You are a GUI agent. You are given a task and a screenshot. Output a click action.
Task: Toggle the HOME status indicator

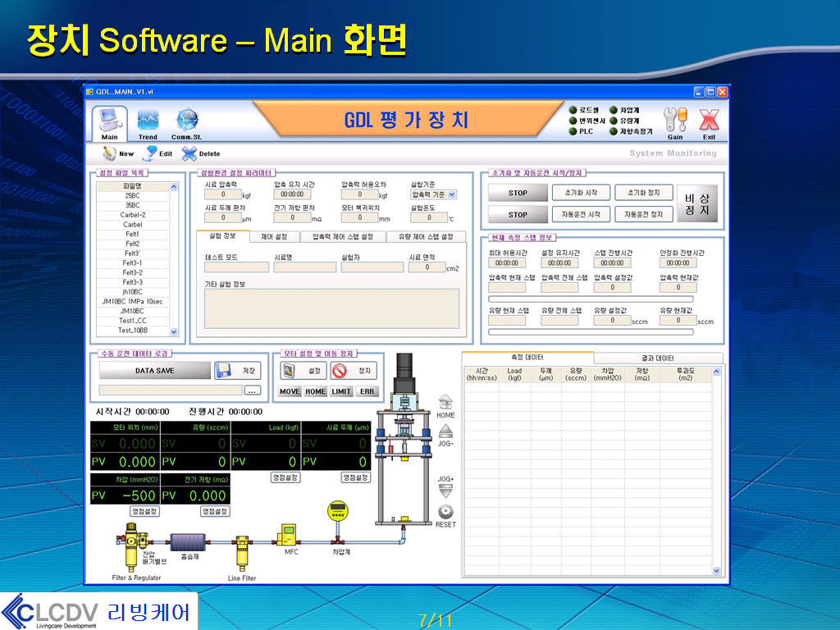[x=316, y=391]
